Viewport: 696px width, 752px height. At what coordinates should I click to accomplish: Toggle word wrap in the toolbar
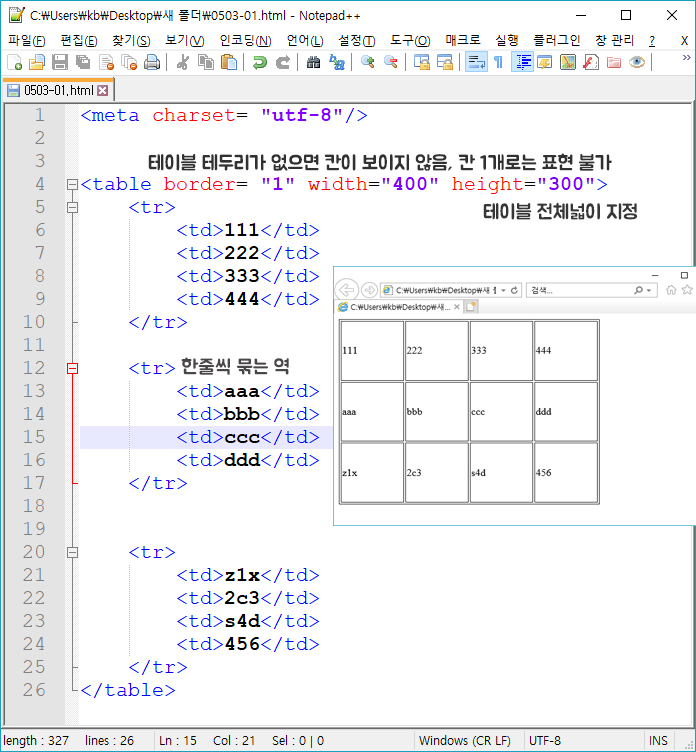[476, 62]
